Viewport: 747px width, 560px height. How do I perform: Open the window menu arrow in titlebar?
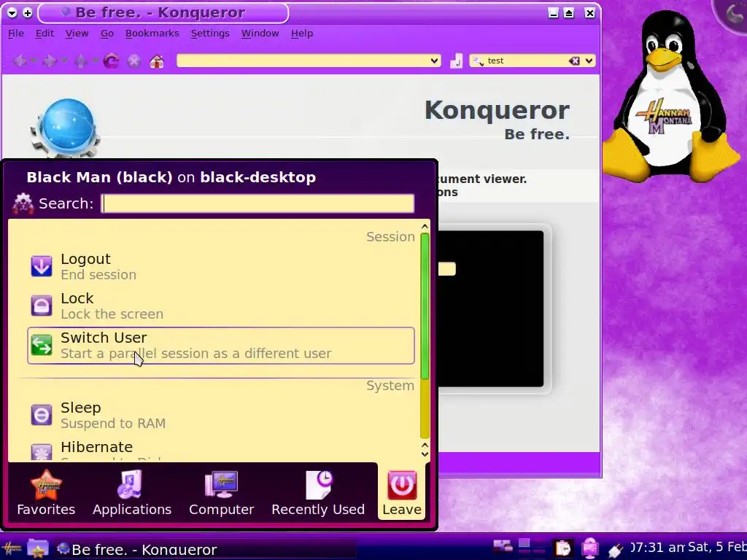pos(12,13)
